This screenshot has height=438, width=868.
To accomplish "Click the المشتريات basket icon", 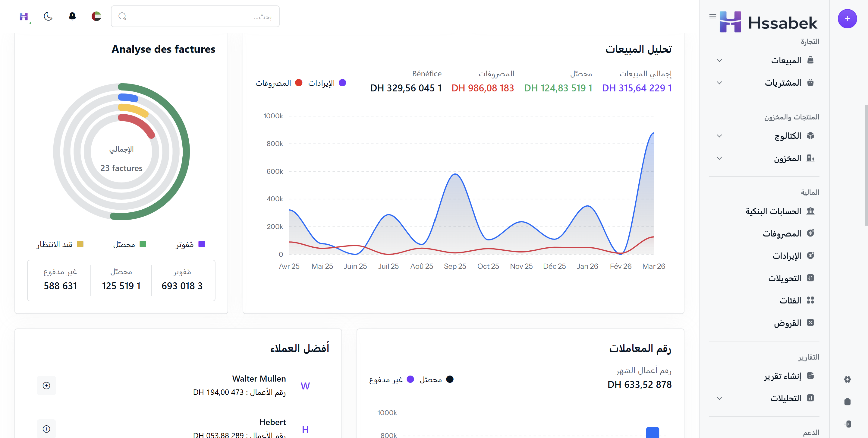I will point(810,82).
